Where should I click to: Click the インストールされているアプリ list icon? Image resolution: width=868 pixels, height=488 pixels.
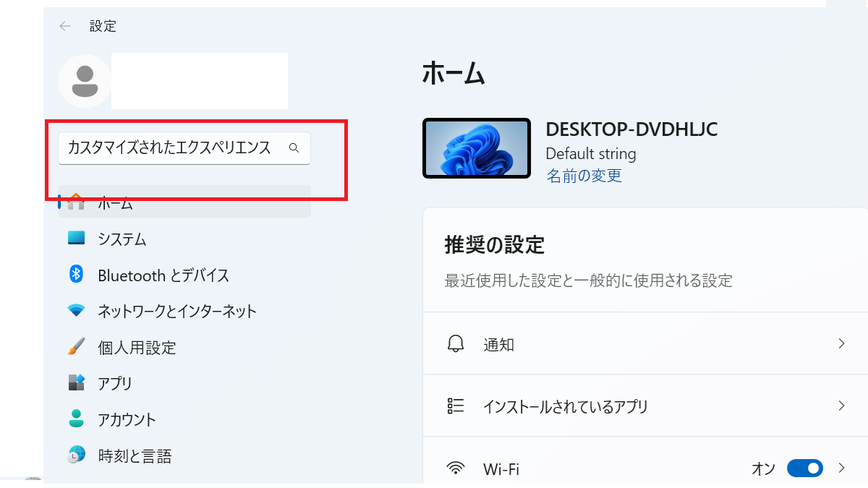click(x=456, y=406)
